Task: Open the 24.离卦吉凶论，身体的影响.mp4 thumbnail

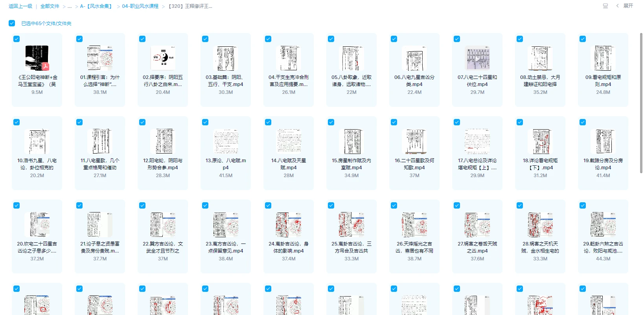Action: click(289, 224)
